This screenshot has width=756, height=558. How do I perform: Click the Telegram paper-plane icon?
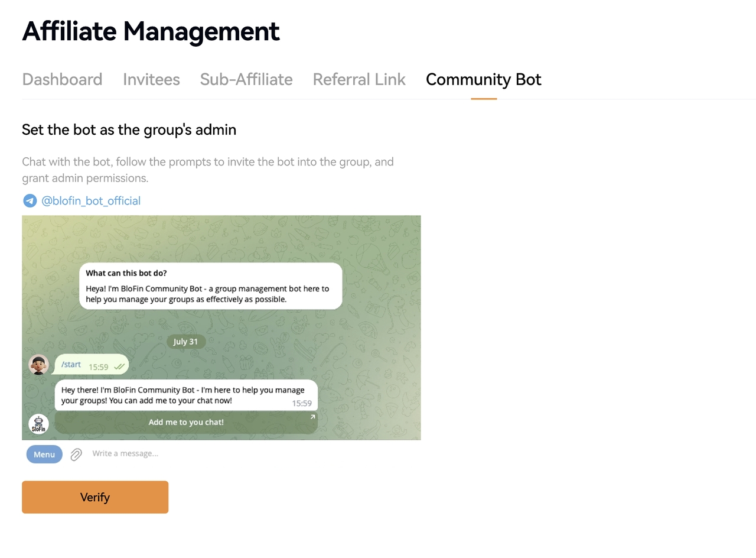coord(30,201)
